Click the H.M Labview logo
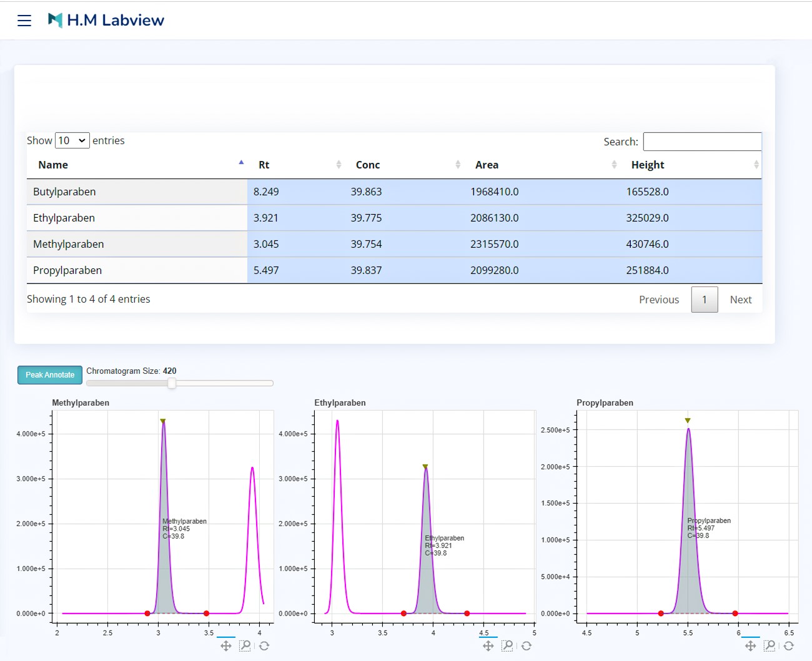812x661 pixels. [x=106, y=21]
